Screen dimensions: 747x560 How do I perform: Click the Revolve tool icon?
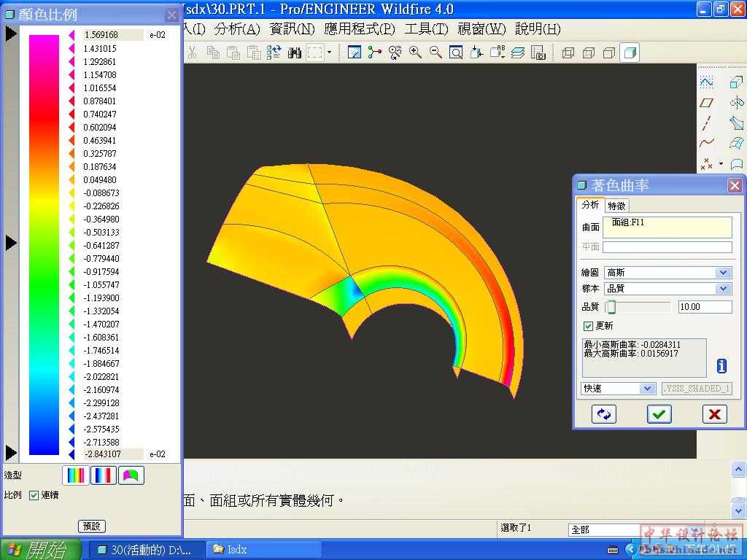(x=737, y=102)
